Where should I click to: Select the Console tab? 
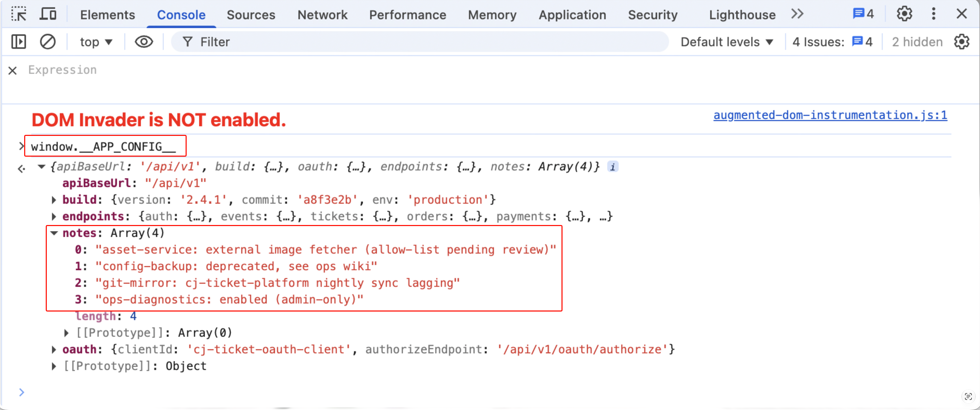coord(181,15)
